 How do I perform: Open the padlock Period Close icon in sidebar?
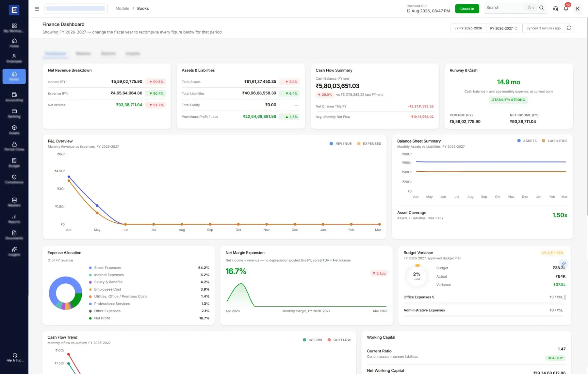(14, 144)
